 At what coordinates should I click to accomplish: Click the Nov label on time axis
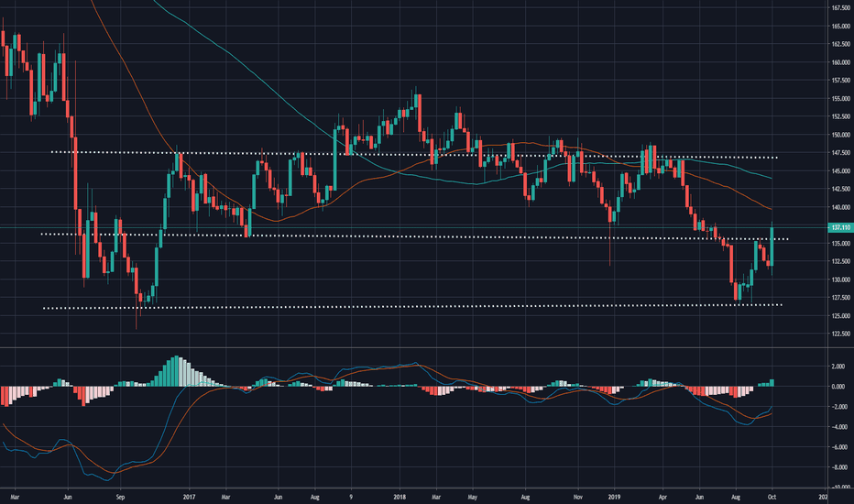pyautogui.click(x=578, y=497)
